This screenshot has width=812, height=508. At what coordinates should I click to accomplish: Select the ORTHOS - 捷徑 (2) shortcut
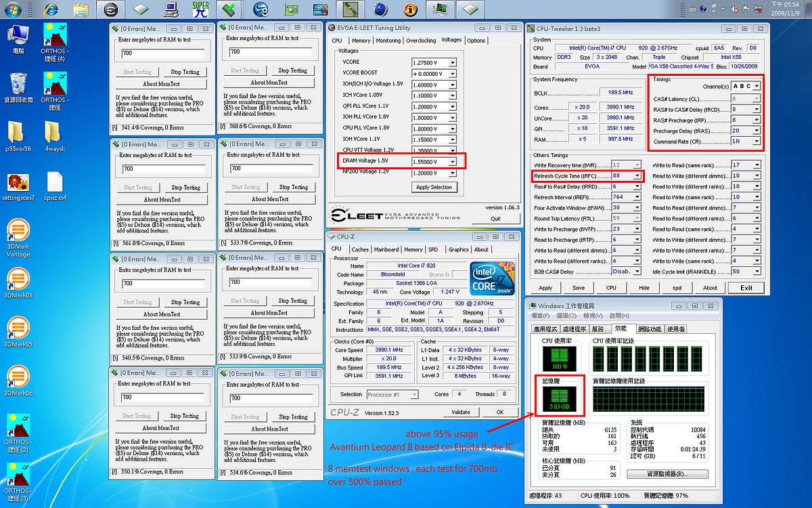pos(18,433)
